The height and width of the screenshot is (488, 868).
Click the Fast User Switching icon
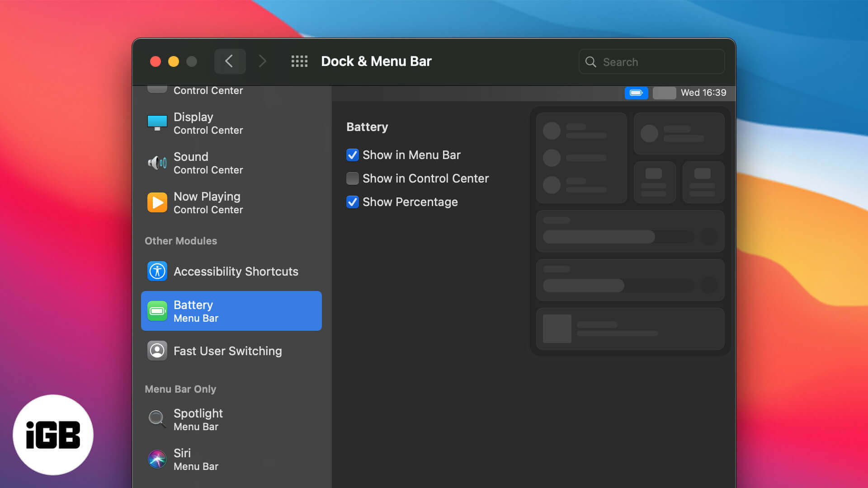tap(157, 351)
